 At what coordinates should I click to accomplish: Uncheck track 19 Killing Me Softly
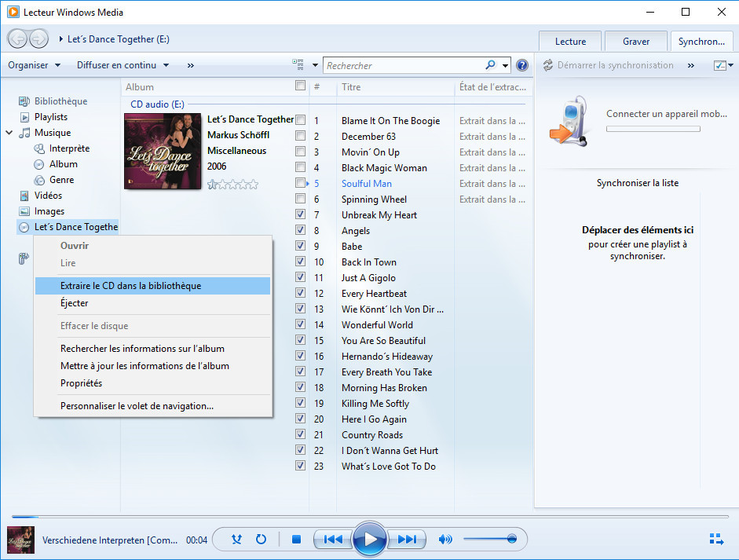(x=300, y=403)
